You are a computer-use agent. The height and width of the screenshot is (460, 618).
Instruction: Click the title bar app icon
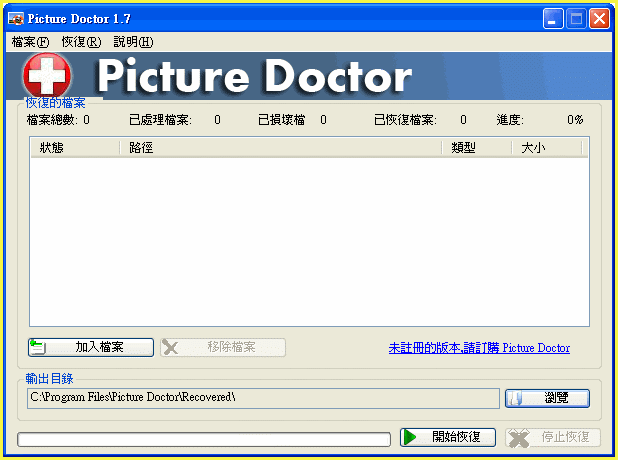(x=15, y=19)
